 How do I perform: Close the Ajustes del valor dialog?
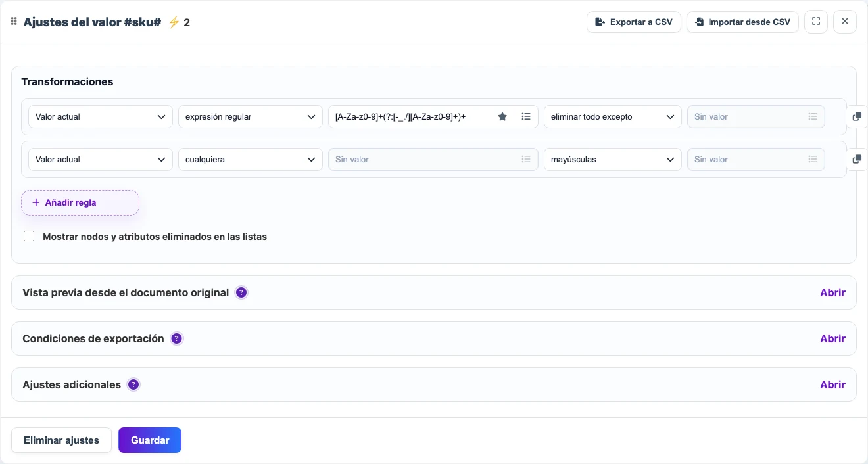coord(845,22)
